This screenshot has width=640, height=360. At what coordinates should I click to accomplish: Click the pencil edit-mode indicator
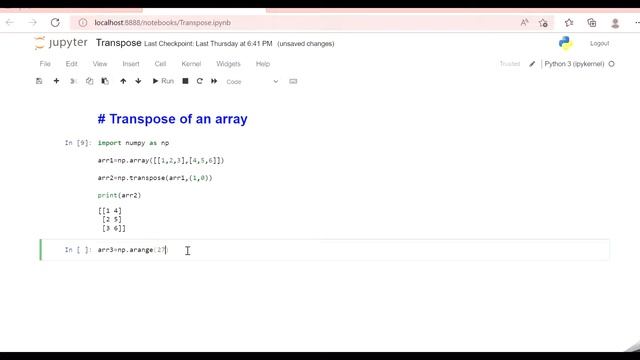[x=532, y=64]
